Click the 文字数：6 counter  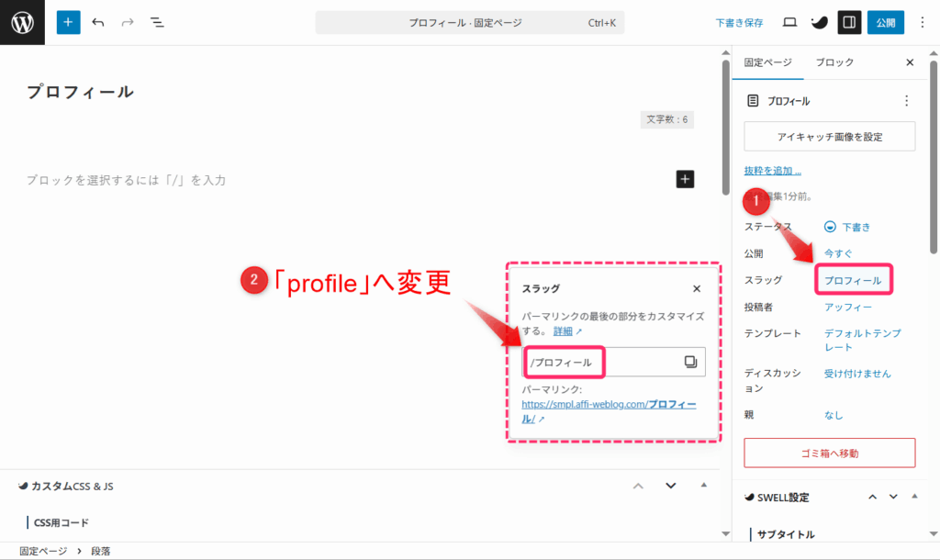point(666,119)
